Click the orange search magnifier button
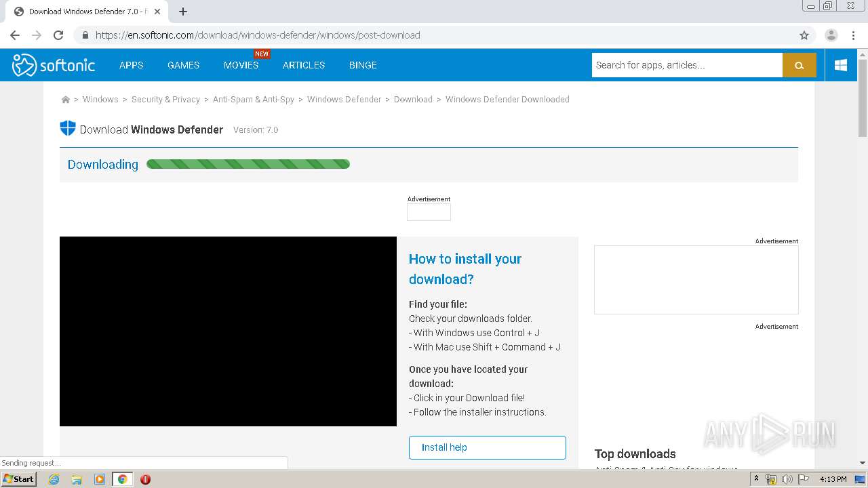This screenshot has height=488, width=868. [800, 65]
